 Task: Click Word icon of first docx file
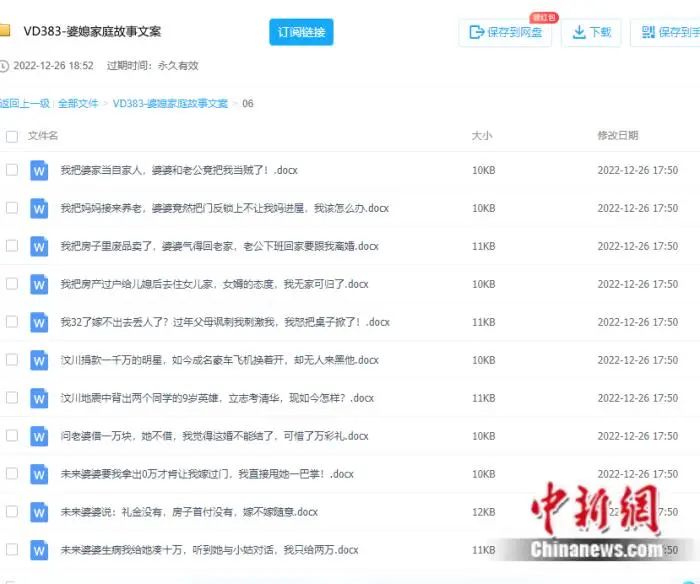pyautogui.click(x=39, y=170)
